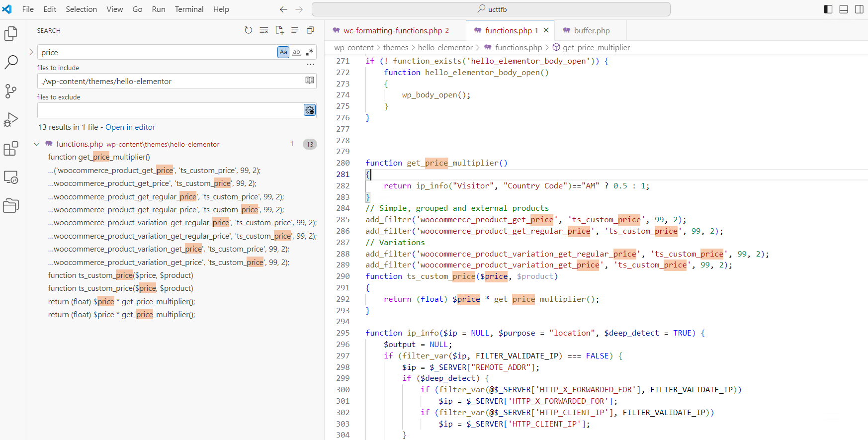Toggle search details ellipsis button

coord(311,64)
